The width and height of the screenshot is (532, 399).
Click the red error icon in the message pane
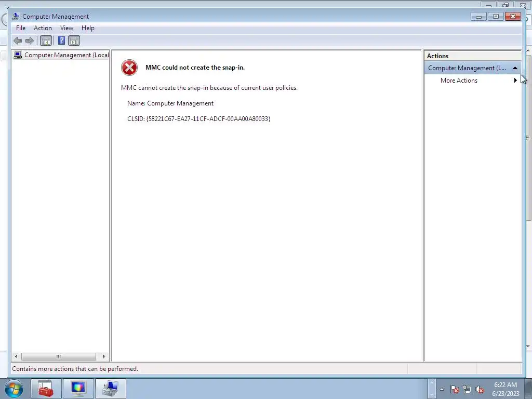(x=129, y=68)
